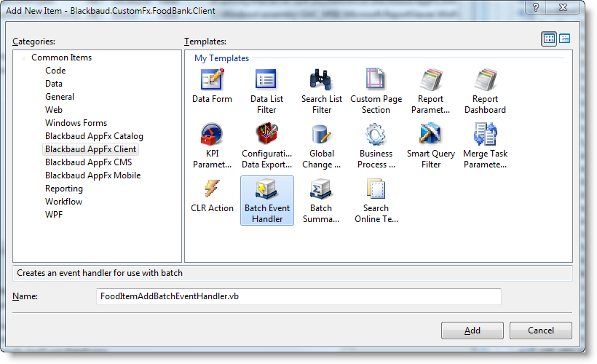Select the Web category

(x=54, y=110)
